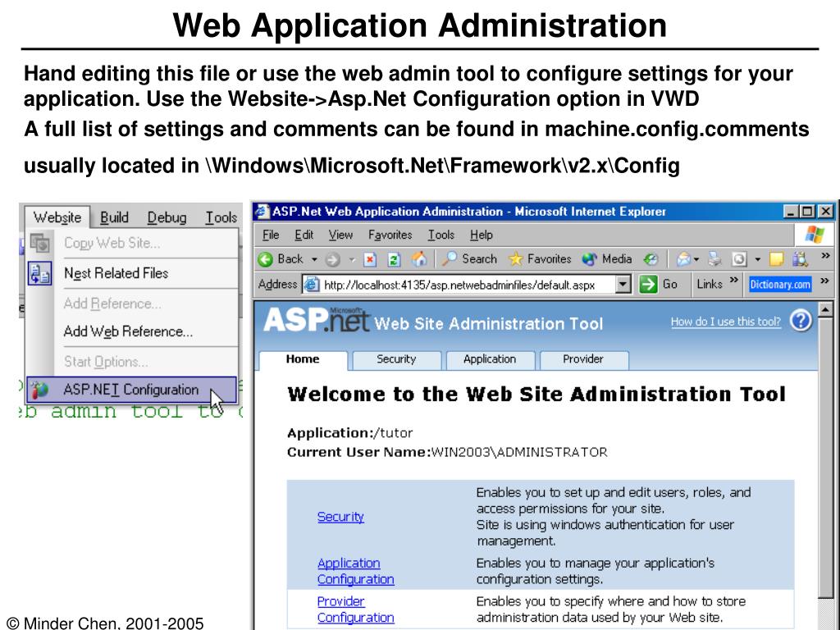Image resolution: width=840 pixels, height=630 pixels.
Task: Click the page icon in the address bar
Action: click(312, 285)
